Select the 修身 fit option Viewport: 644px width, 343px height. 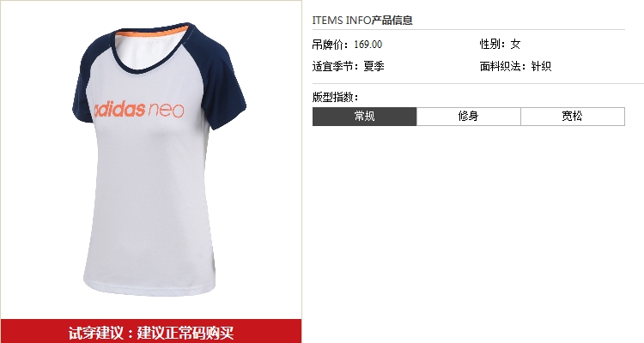click(x=469, y=117)
